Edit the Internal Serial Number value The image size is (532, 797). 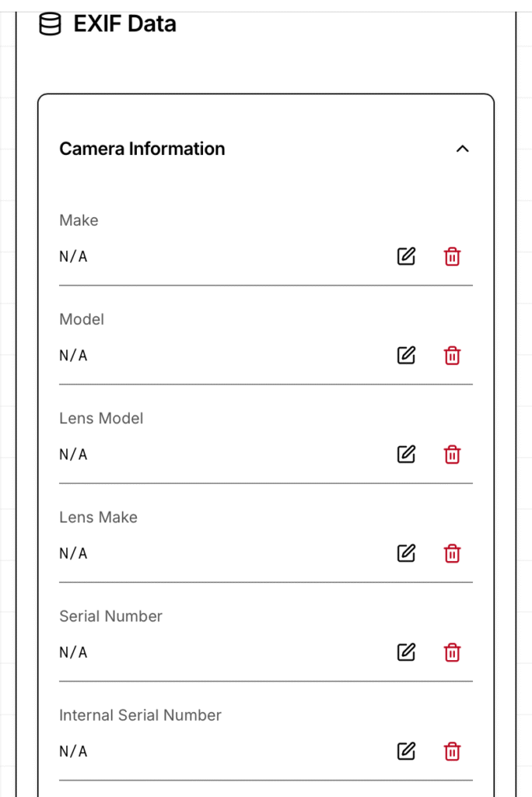[x=406, y=750]
